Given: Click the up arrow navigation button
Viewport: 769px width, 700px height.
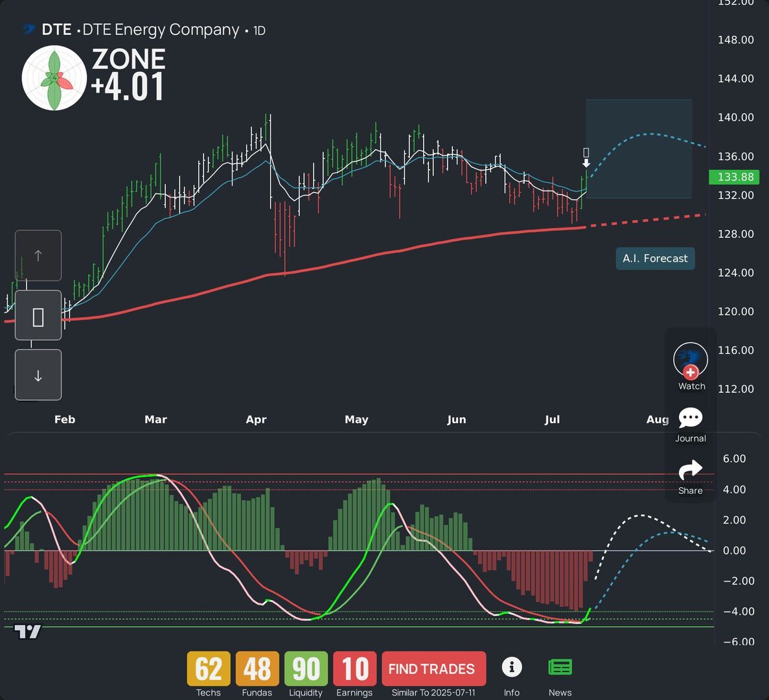Looking at the screenshot, I should tap(38, 255).
